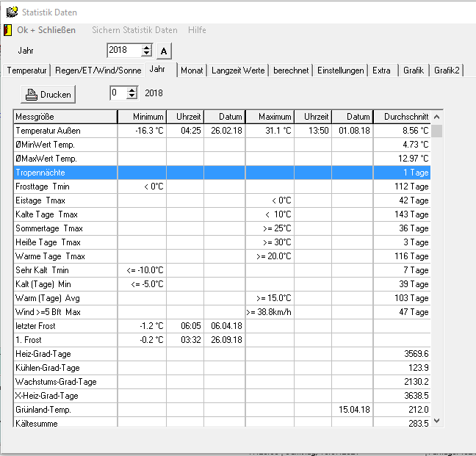Switch to the Temperatur tab
Image resolution: width=476 pixels, height=456 pixels.
tap(27, 70)
